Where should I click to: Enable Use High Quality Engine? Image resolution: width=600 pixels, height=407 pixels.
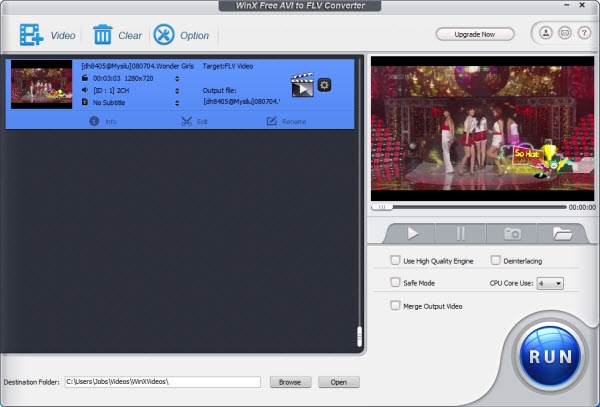pyautogui.click(x=396, y=260)
